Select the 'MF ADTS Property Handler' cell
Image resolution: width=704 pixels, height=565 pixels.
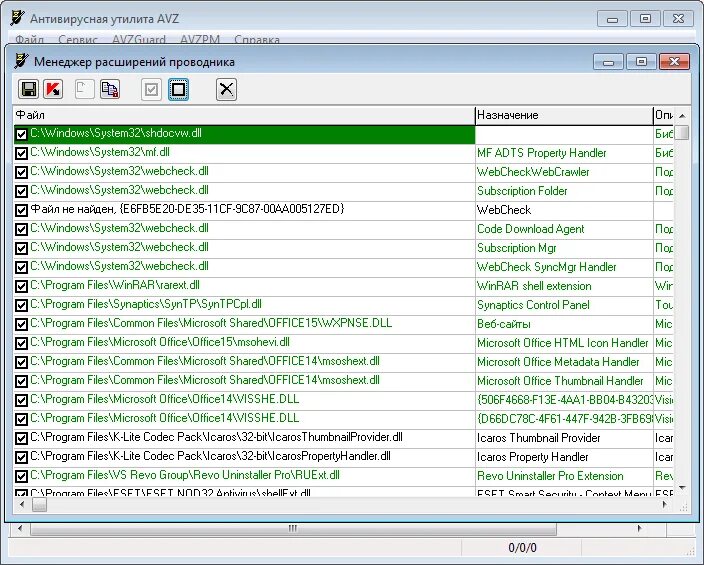[564, 153]
